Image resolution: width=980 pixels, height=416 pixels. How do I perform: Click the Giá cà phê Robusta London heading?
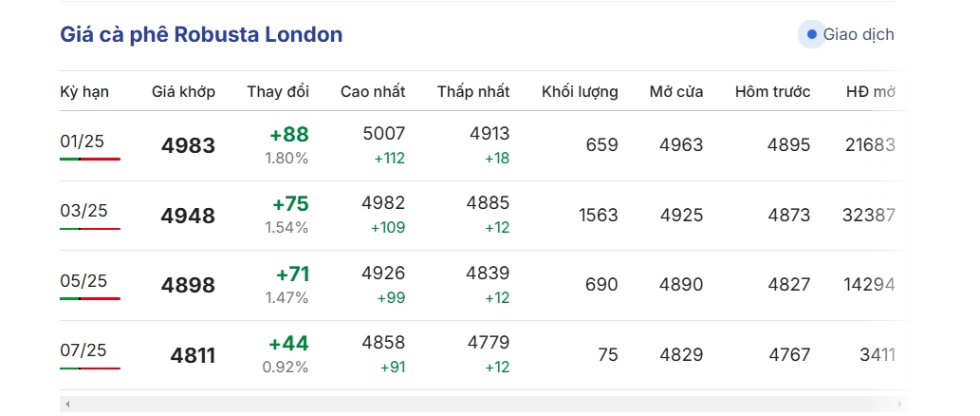click(x=201, y=34)
